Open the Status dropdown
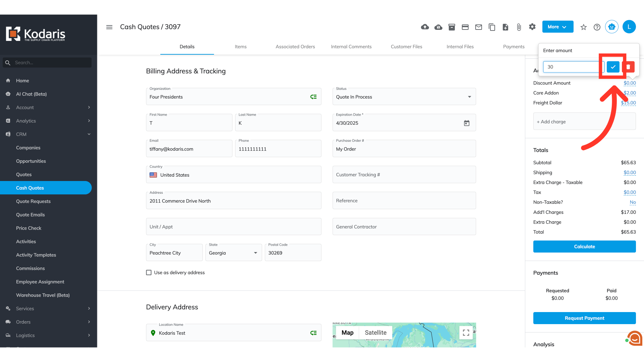This screenshot has height=362, width=644. 404,97
